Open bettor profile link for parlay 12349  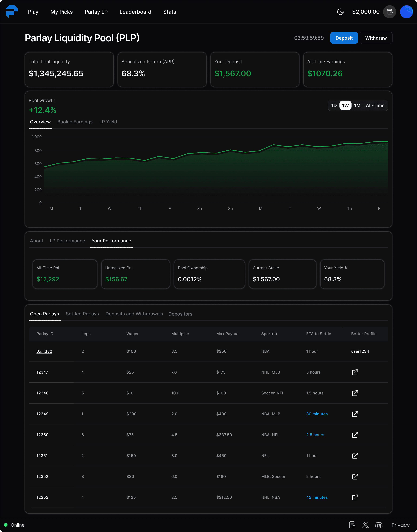click(x=355, y=414)
